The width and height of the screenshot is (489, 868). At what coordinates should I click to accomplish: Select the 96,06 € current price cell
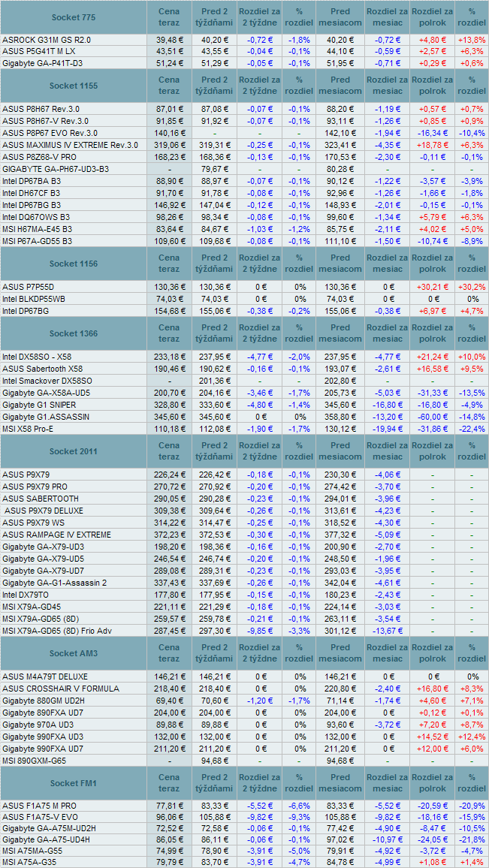pos(170,818)
